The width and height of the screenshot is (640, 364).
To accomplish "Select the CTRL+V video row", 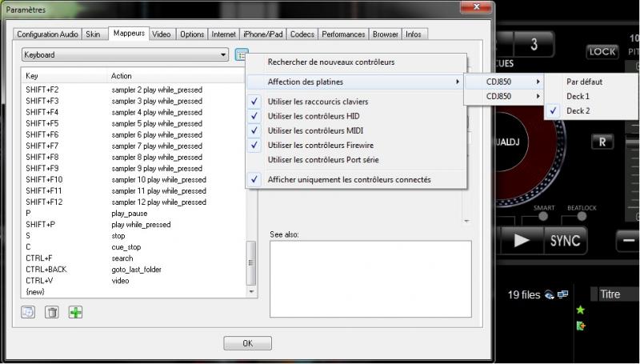I will coord(134,281).
